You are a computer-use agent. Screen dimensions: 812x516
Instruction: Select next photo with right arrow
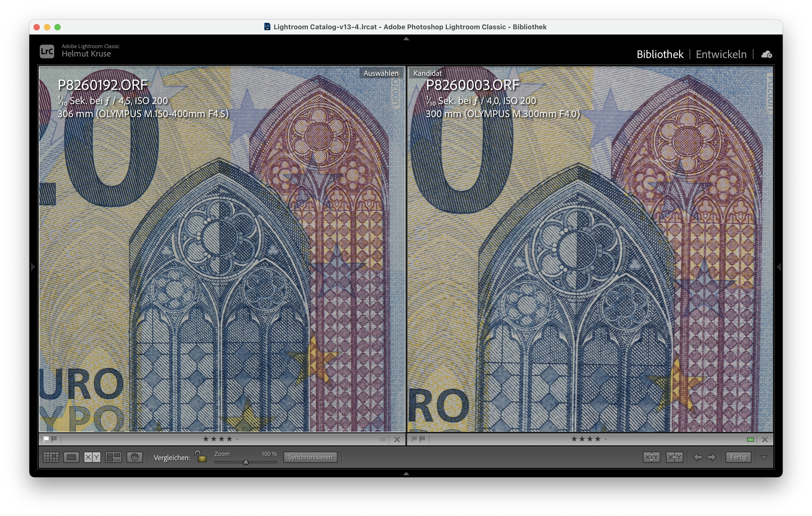[712, 457]
